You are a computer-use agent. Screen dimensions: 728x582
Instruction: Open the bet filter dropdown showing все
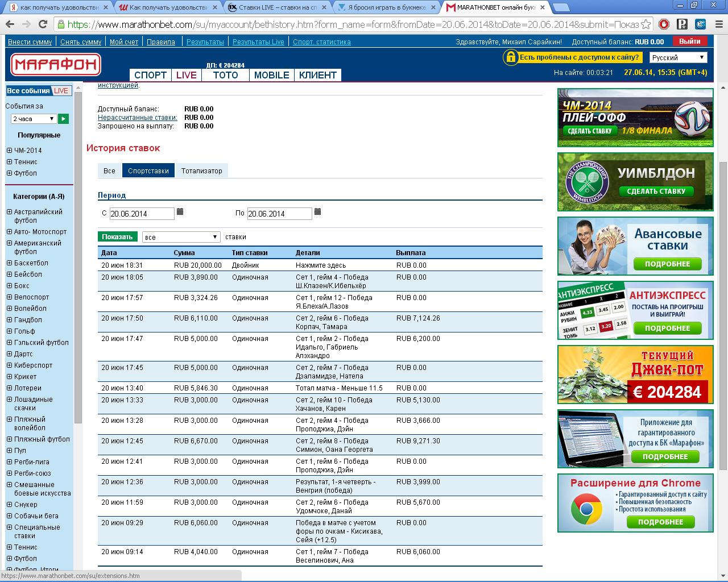point(181,237)
